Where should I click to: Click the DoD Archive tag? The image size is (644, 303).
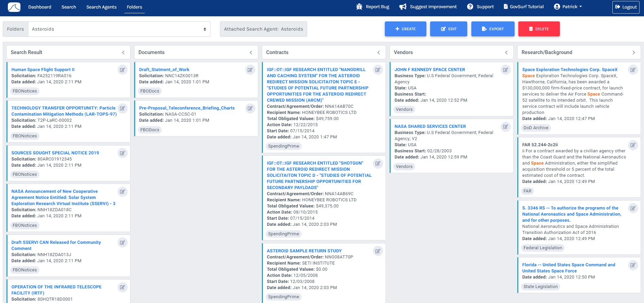(536, 128)
